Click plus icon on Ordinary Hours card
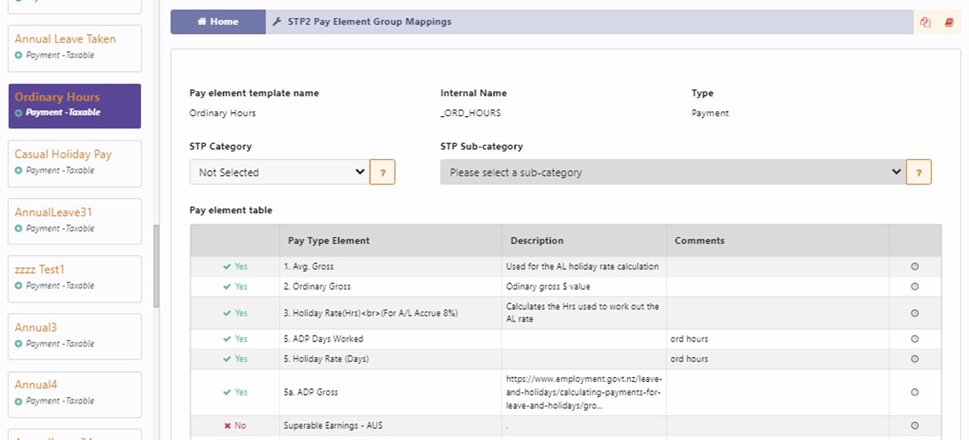Viewport: 969px width, 440px height. [19, 113]
